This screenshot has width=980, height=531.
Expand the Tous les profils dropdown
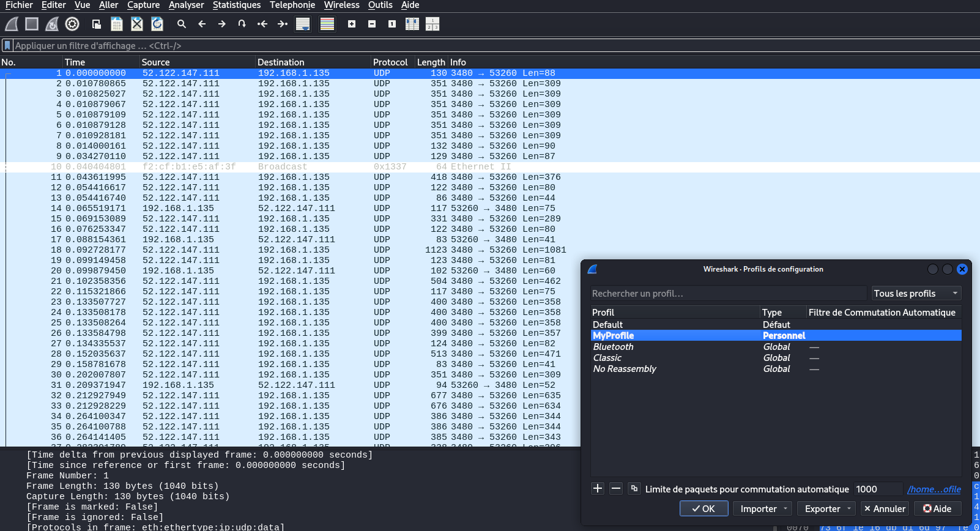click(x=916, y=294)
